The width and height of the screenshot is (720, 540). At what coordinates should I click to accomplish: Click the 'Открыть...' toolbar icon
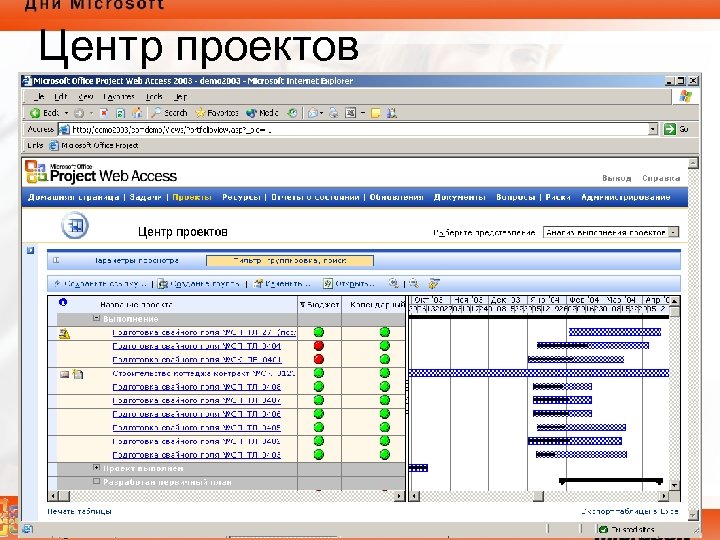coord(327,284)
